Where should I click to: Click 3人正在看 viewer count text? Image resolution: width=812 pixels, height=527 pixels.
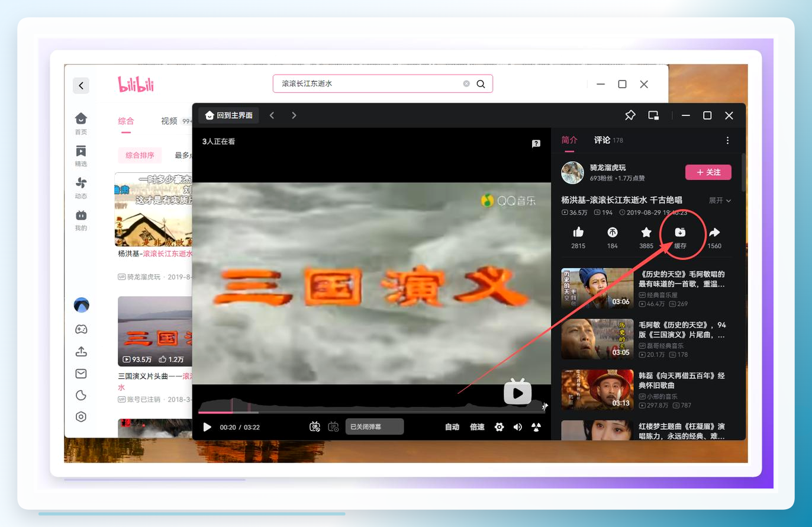pyautogui.click(x=218, y=142)
